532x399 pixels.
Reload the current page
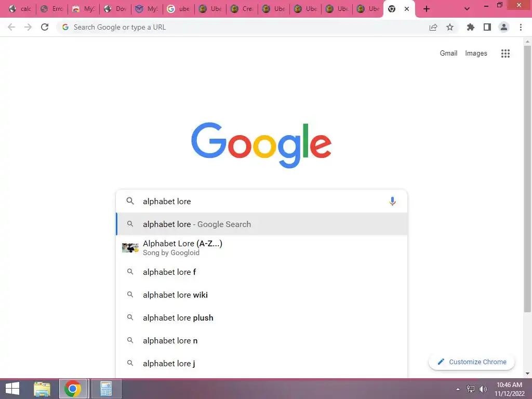click(x=45, y=27)
